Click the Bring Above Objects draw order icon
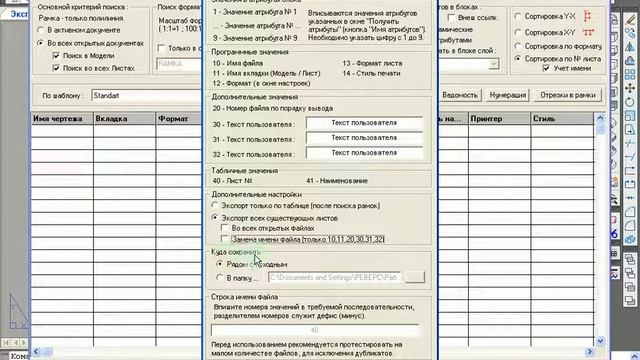The height and width of the screenshot is (360, 640). 630,287
